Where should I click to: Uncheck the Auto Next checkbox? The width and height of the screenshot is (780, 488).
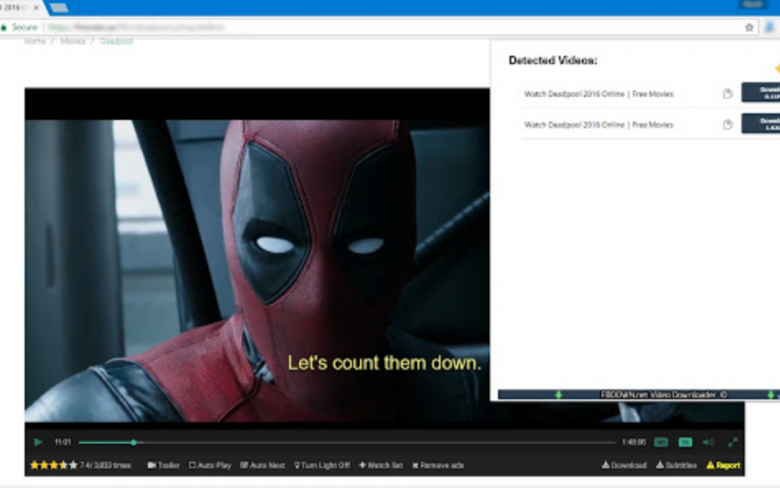[244, 465]
